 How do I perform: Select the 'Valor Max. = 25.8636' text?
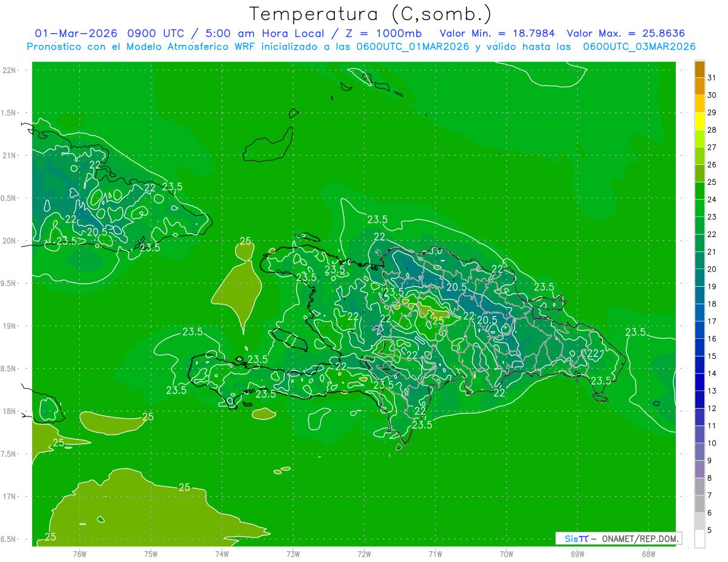tap(626, 33)
